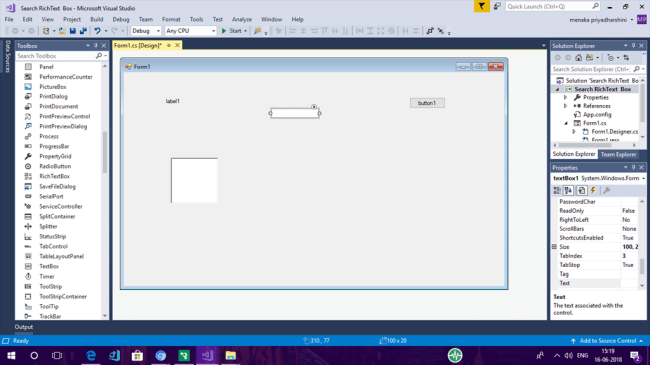The height and width of the screenshot is (365, 650).
Task: Open Microsoft Edge from taskbar
Action: [91, 355]
